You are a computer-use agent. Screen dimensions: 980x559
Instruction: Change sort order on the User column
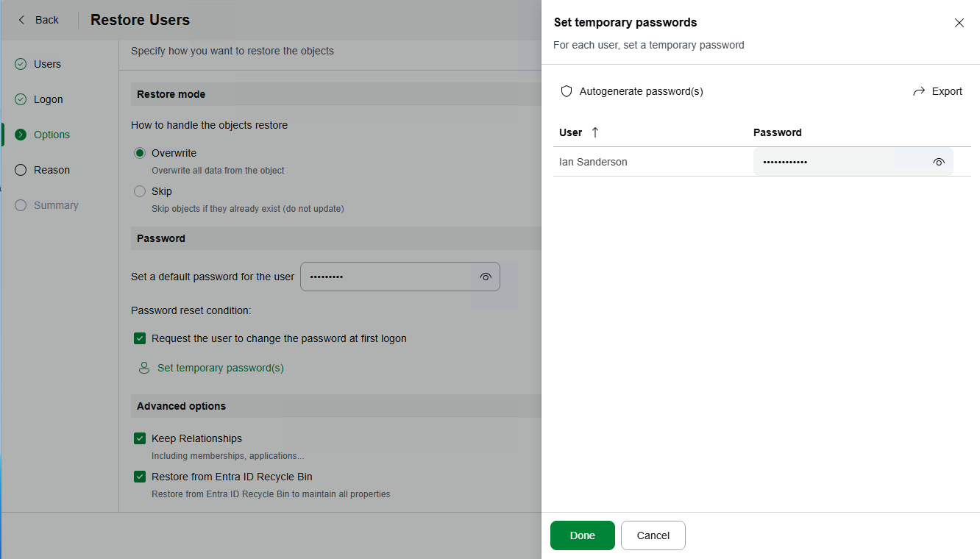click(594, 132)
